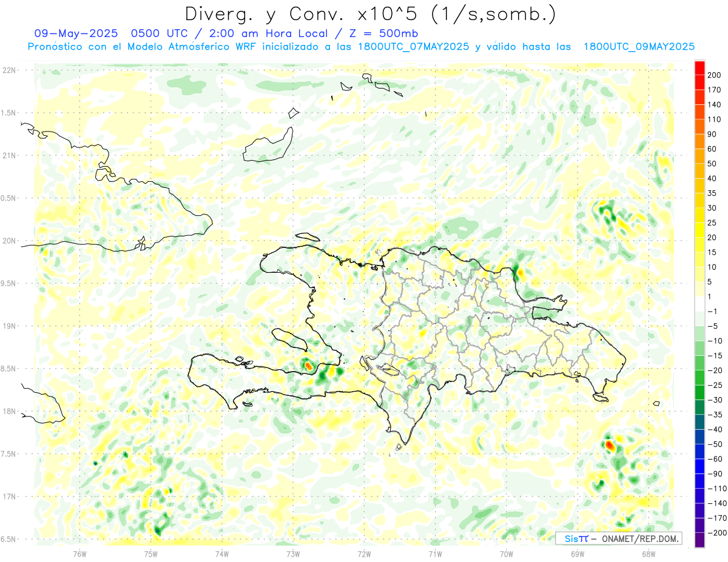Click the '17N' latitude label
This screenshot has width=728, height=562.
8,497
